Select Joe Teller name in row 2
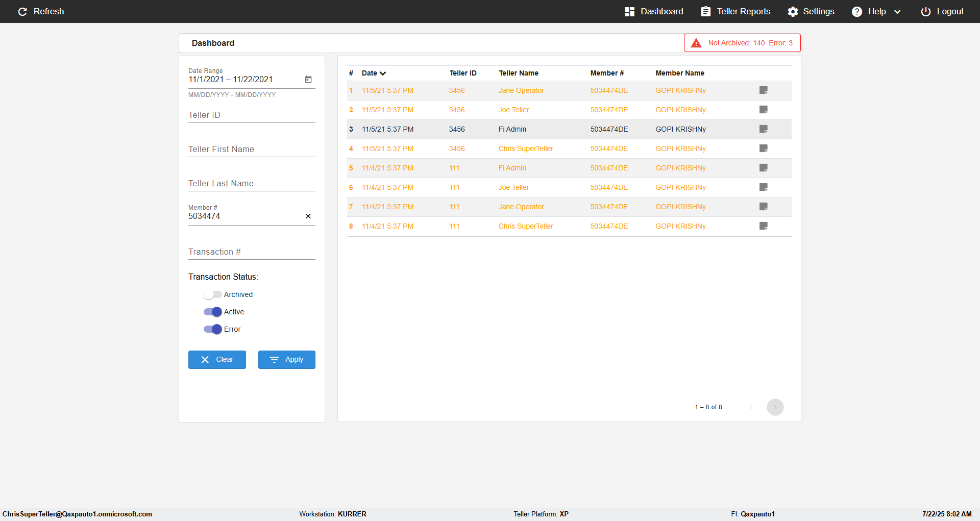Image resolution: width=980 pixels, height=521 pixels. 513,110
